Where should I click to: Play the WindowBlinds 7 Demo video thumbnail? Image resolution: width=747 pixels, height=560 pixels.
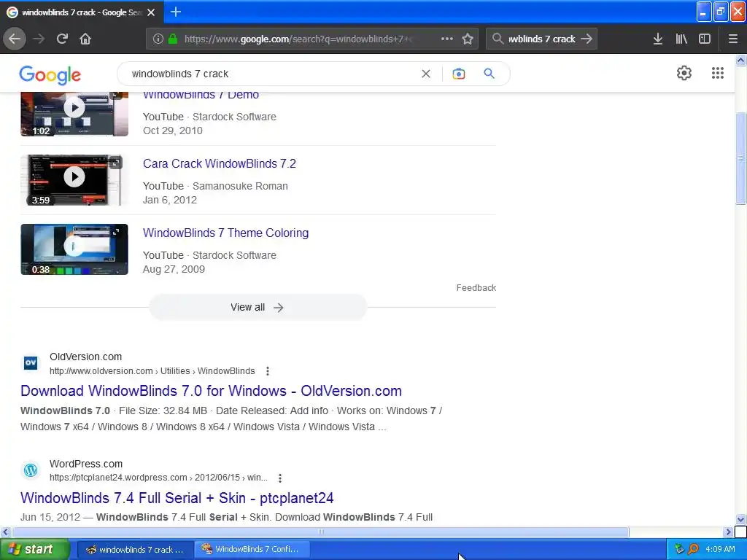pyautogui.click(x=74, y=113)
